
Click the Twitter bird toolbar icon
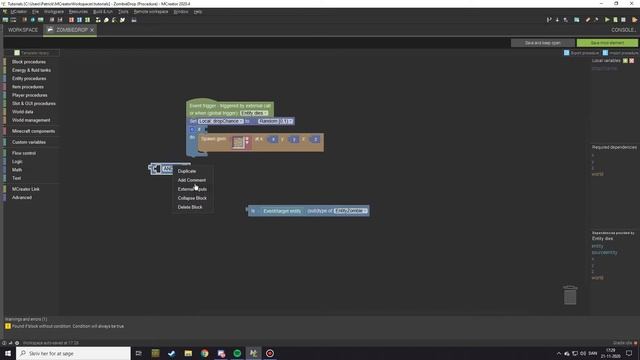pyautogui.click(x=122, y=20)
